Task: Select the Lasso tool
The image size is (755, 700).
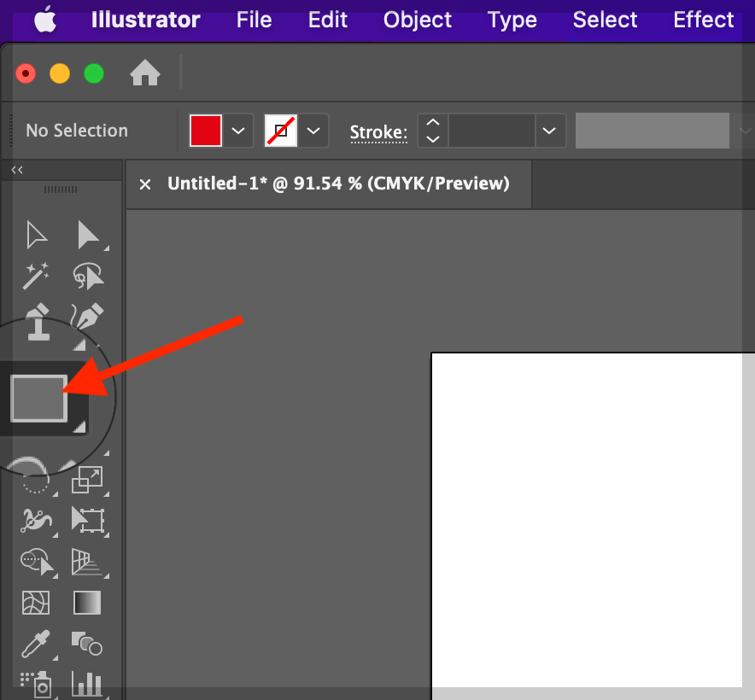Action: [x=88, y=276]
